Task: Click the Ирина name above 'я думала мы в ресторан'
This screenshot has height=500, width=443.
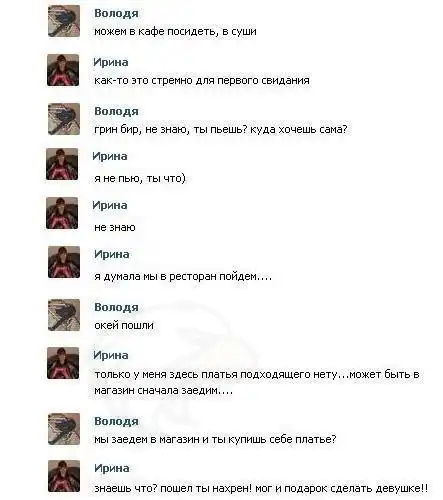Action: (x=112, y=254)
